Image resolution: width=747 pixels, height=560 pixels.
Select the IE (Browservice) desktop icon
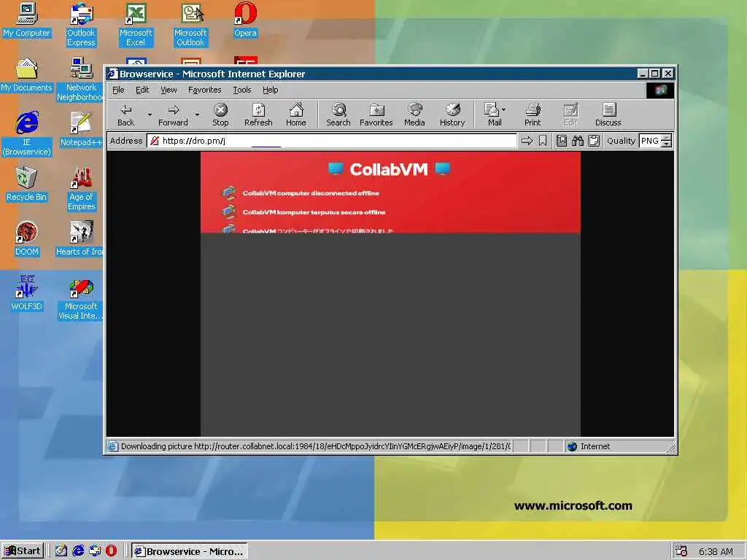[x=27, y=134]
